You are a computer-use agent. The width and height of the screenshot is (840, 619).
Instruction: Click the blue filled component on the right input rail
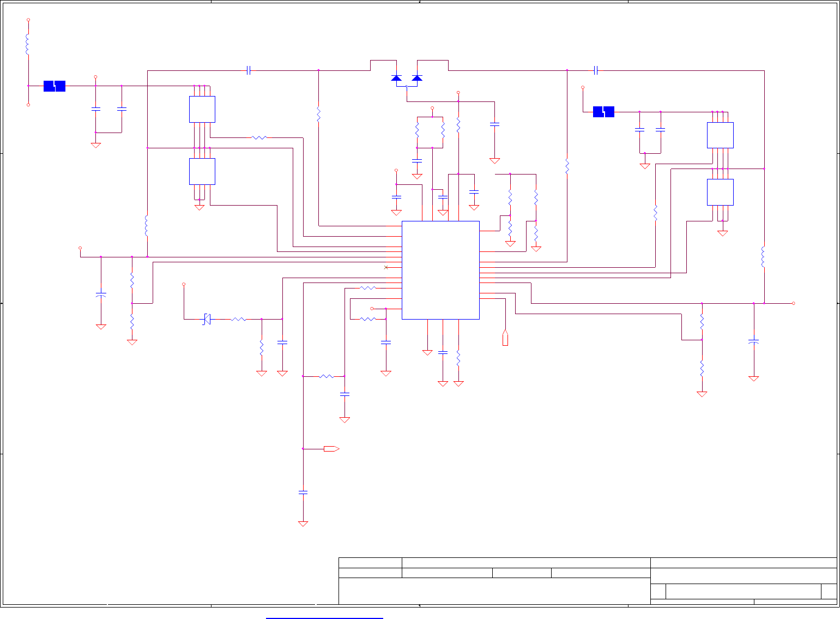tap(603, 112)
